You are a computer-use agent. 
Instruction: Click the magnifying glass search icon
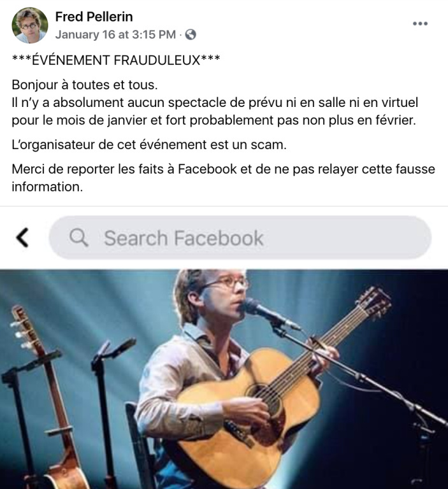click(x=79, y=237)
